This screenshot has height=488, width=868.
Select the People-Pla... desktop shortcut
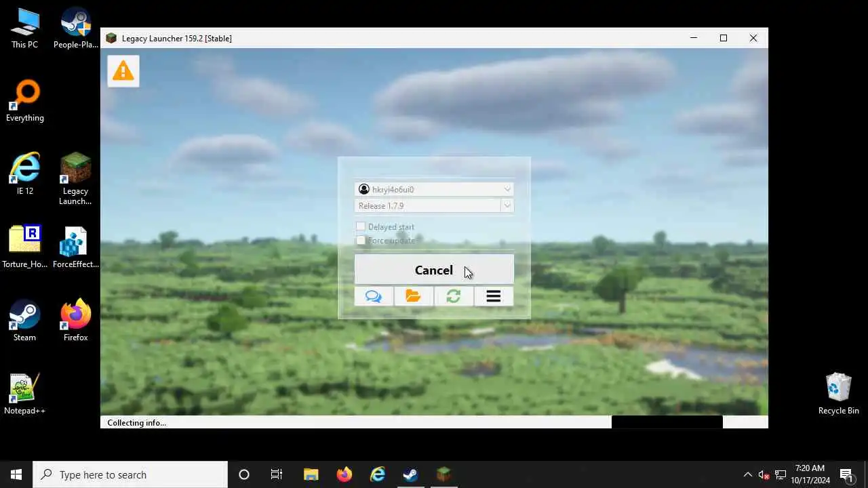click(76, 28)
